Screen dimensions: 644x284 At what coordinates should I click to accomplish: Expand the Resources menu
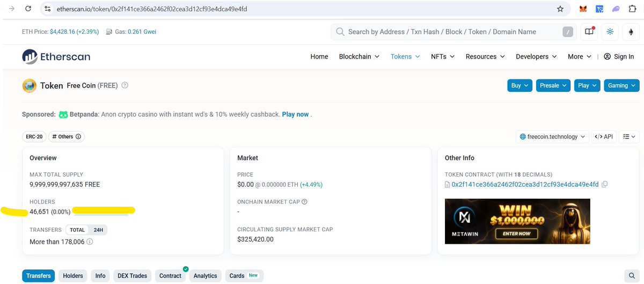click(x=485, y=56)
